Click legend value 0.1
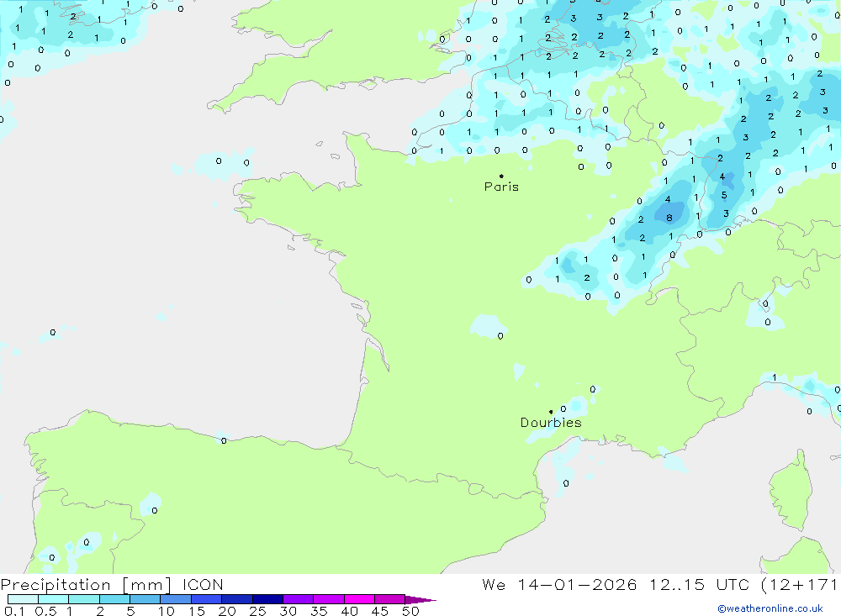841x616 pixels. [x=14, y=611]
